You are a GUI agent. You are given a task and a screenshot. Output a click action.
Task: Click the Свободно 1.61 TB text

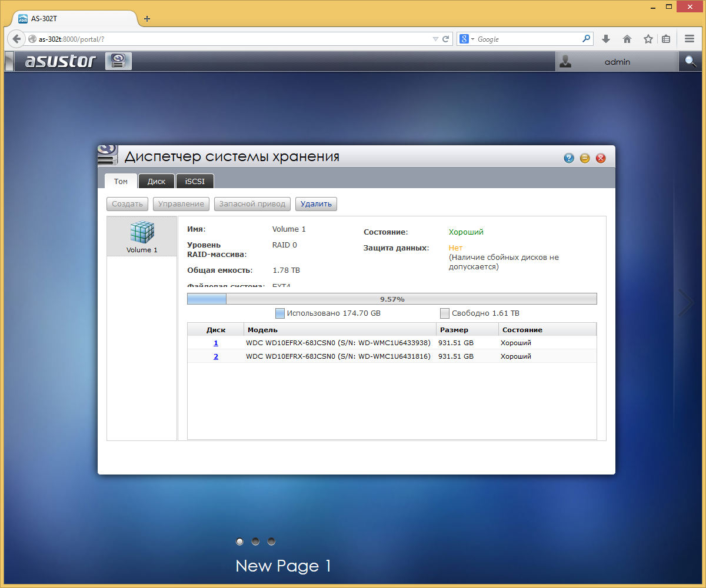pyautogui.click(x=485, y=313)
